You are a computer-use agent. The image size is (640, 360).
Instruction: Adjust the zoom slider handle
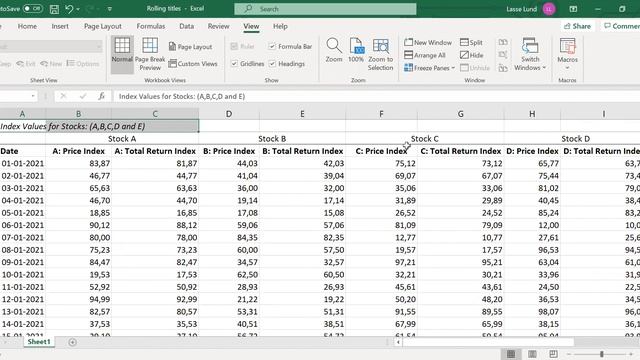(602, 354)
